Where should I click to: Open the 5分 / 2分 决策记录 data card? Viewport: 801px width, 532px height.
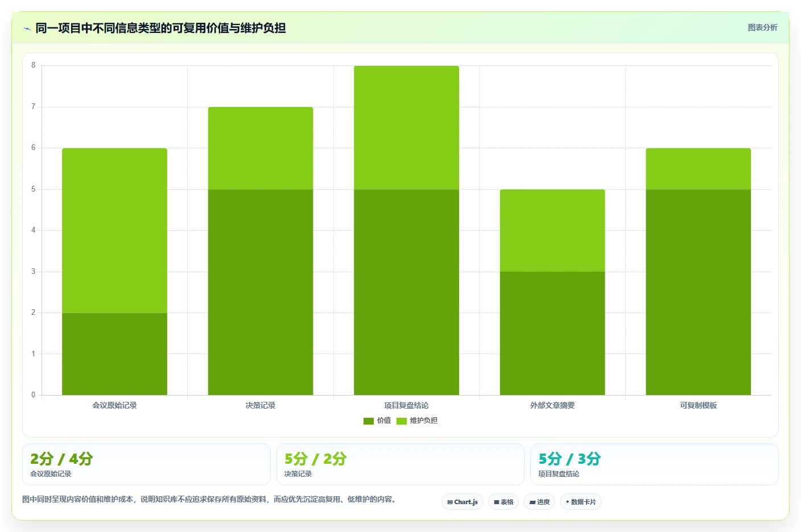click(400, 464)
